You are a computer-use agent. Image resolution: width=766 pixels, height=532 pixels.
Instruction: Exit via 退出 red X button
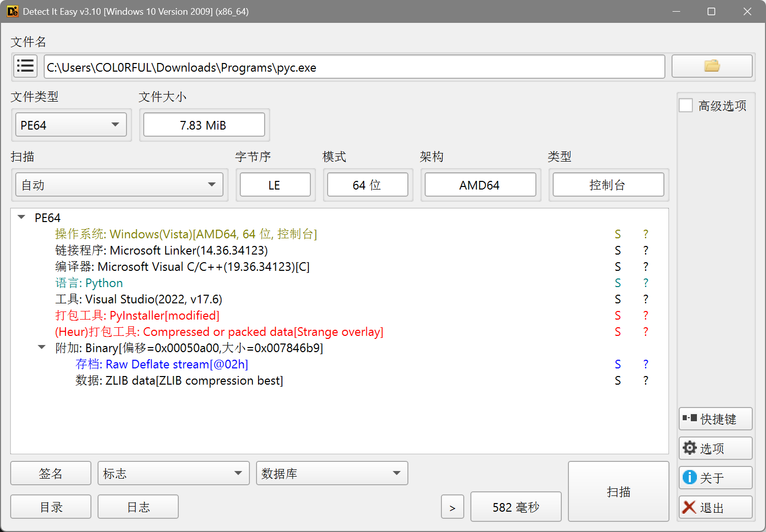(715, 507)
